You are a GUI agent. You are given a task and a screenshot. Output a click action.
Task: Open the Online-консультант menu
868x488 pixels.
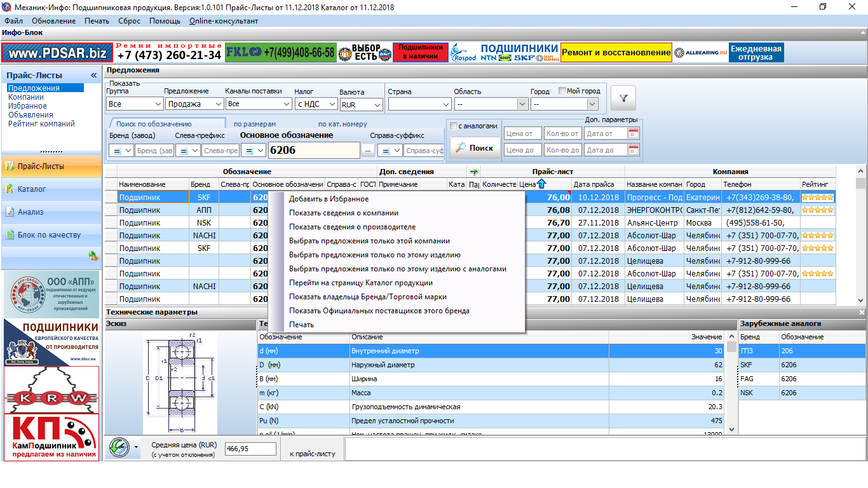(224, 21)
